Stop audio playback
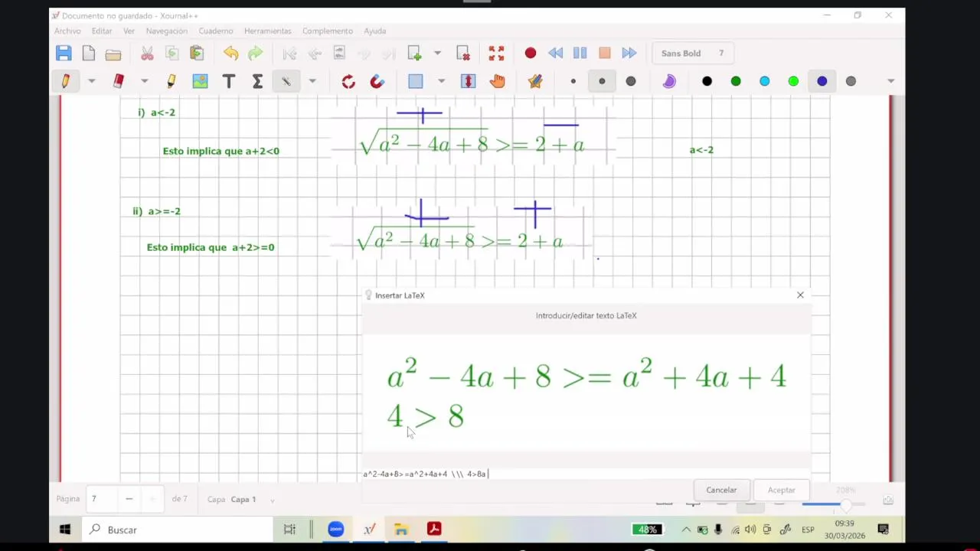 pos(605,53)
